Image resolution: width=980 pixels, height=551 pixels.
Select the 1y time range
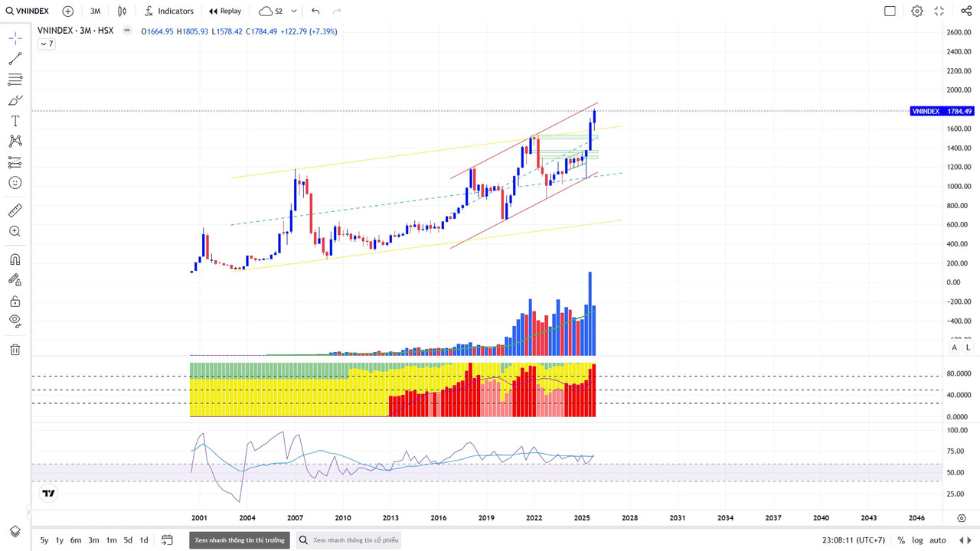[x=60, y=540]
